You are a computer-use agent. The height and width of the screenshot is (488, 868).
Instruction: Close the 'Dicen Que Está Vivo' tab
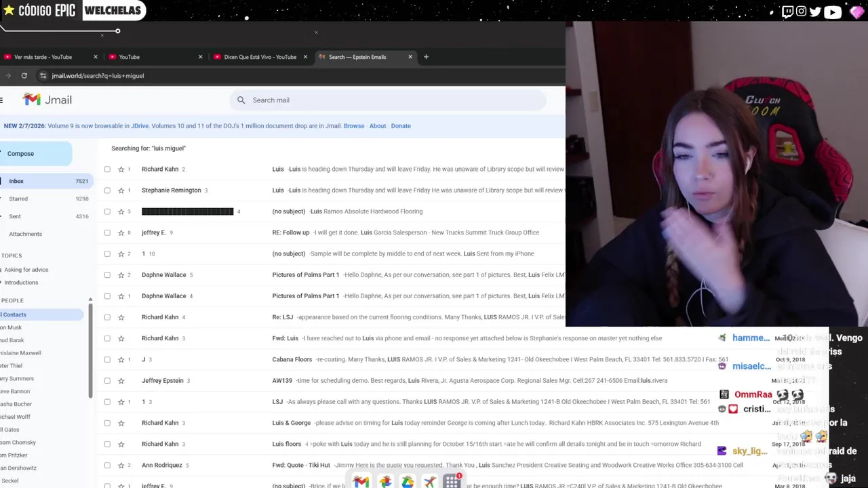[x=305, y=57]
